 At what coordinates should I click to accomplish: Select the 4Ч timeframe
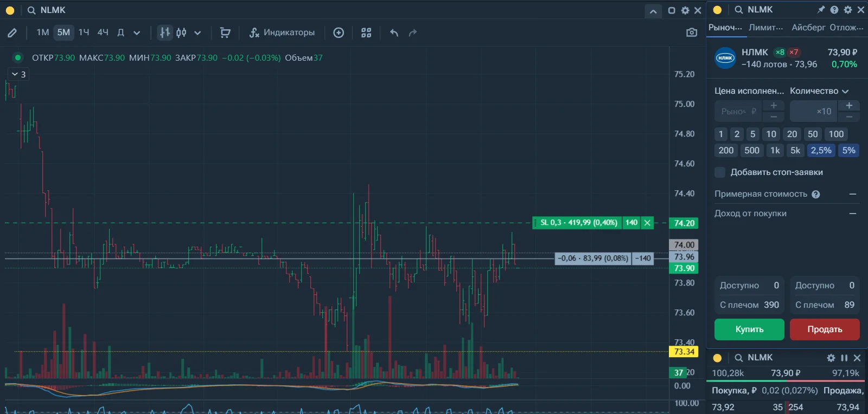pos(103,33)
